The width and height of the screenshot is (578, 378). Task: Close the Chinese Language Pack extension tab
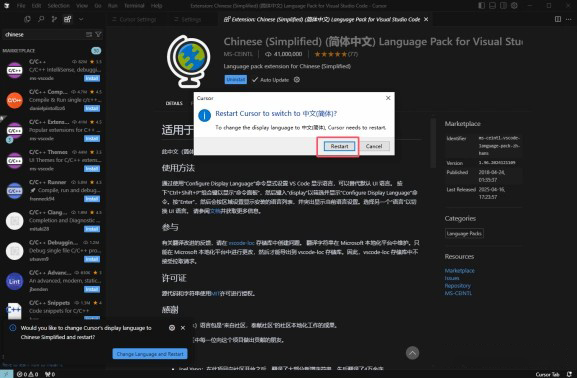pyautogui.click(x=426, y=19)
